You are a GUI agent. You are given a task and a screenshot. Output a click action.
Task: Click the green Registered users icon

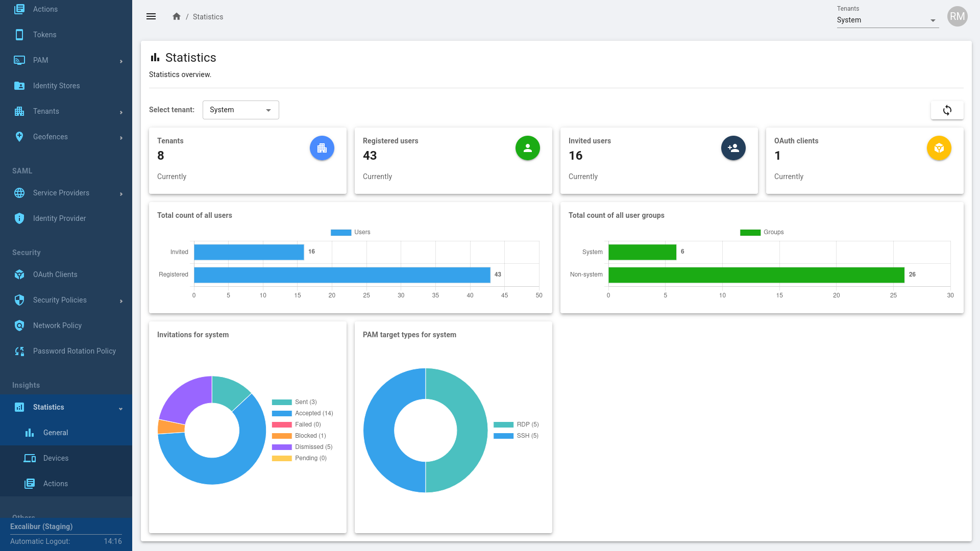527,148
